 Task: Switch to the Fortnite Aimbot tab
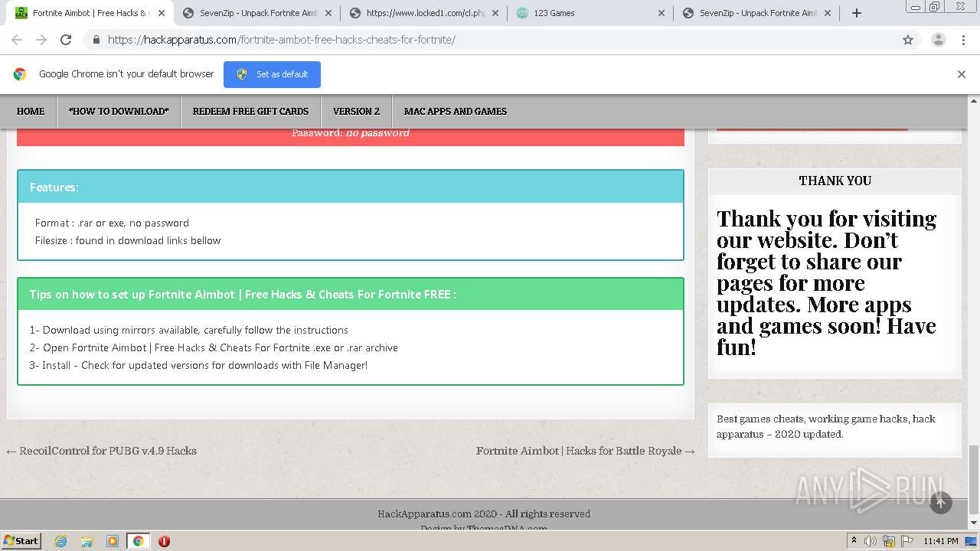[90, 13]
